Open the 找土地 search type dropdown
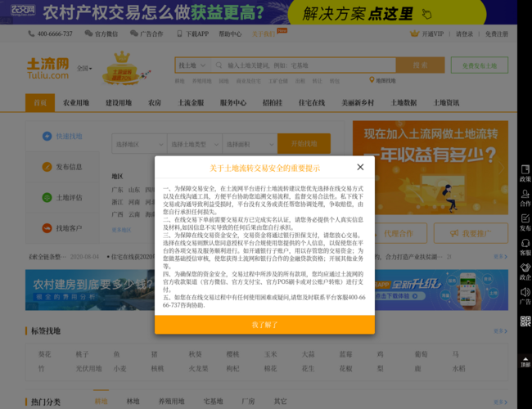Viewport: 532px width, 409px height. click(x=192, y=65)
